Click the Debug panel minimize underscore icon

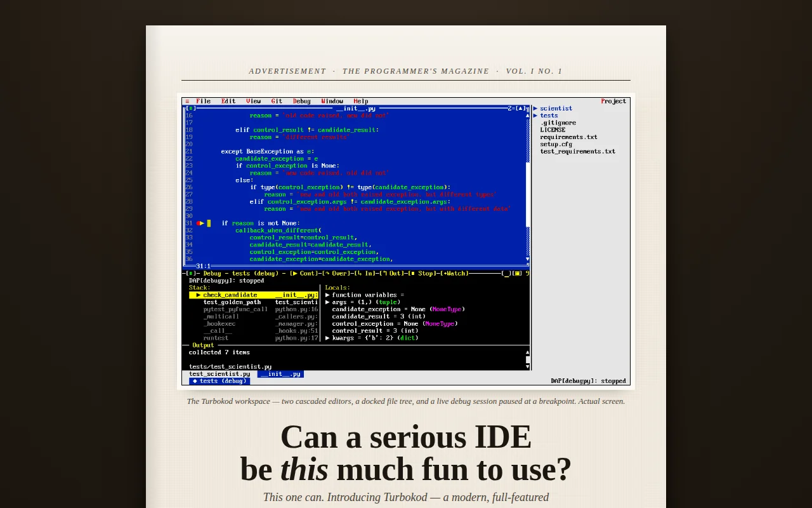click(506, 273)
